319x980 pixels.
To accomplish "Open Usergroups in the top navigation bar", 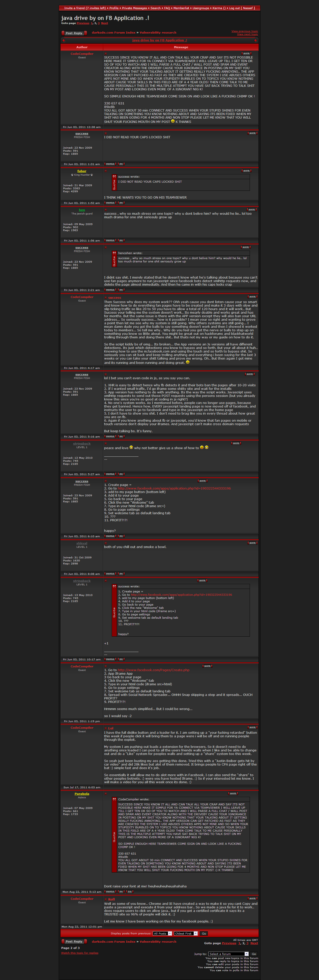I will 201,8.
